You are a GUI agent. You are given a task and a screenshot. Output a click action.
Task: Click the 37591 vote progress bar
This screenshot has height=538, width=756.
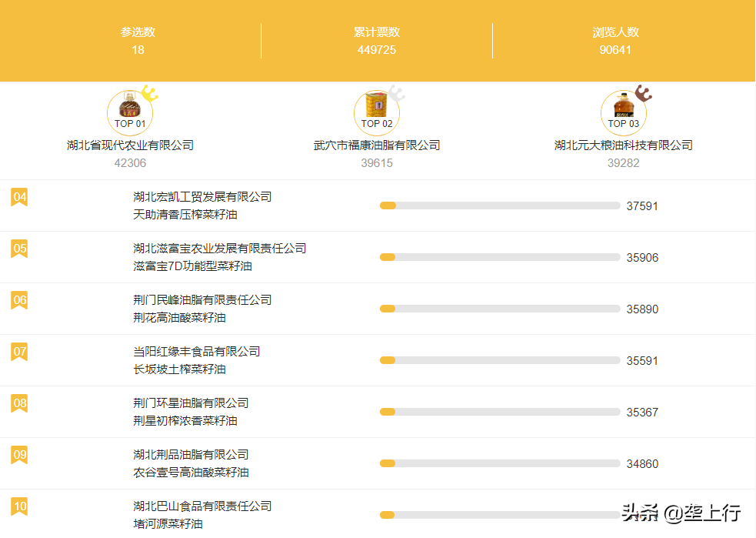[x=500, y=206]
